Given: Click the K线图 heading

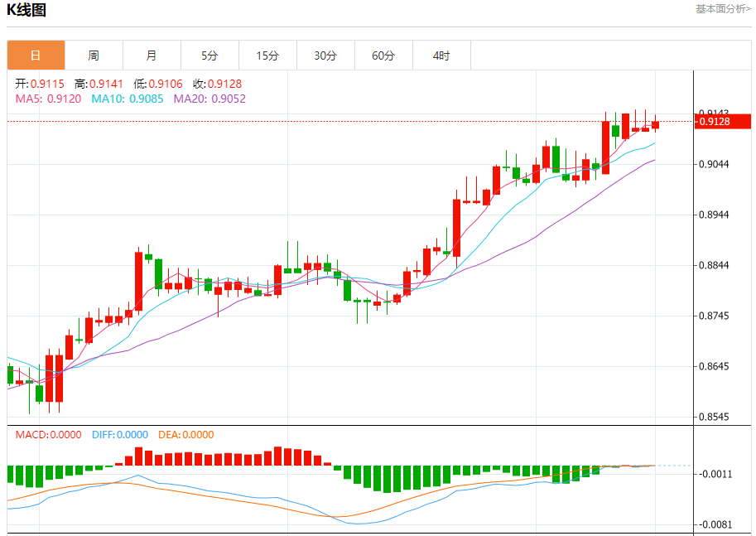Looking at the screenshot, I should pos(26,10).
